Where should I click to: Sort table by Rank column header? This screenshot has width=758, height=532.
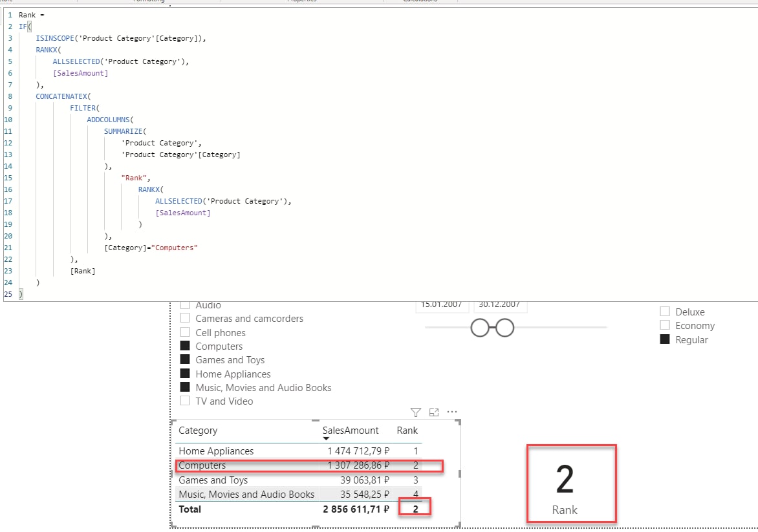pyautogui.click(x=407, y=430)
